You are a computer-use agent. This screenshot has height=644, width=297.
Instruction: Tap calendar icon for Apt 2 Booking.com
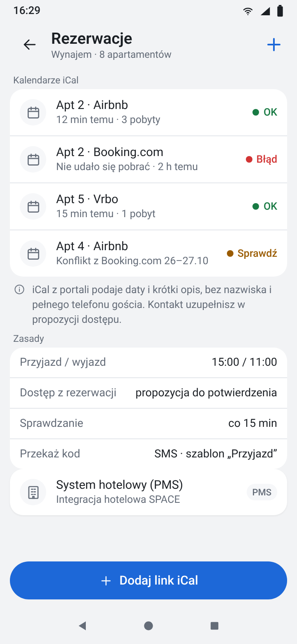[33, 159]
